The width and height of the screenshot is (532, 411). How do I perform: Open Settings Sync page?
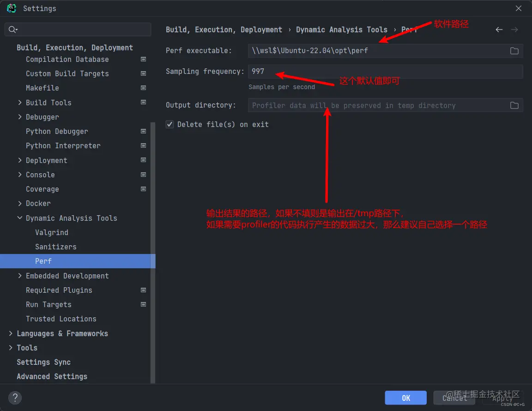pos(44,362)
